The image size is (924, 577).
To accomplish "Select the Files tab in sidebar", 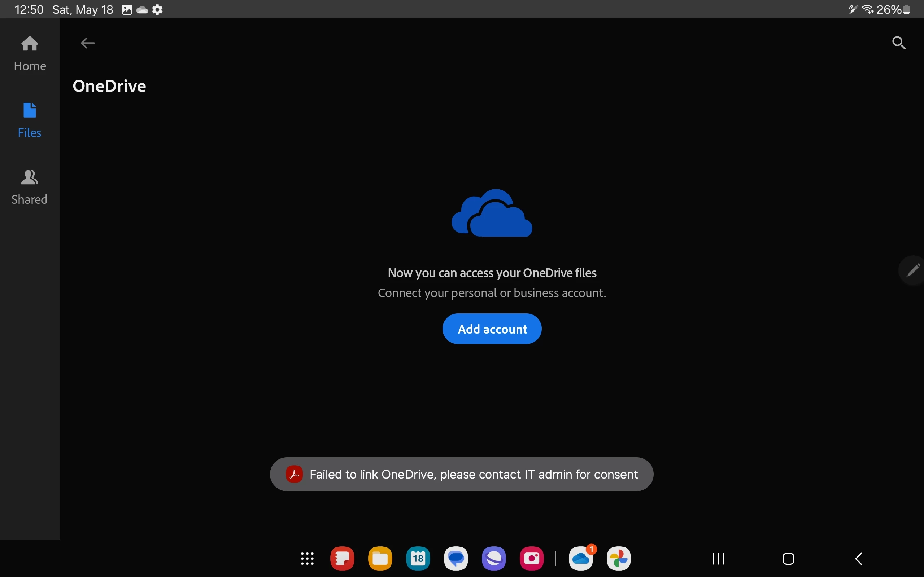I will tap(30, 120).
